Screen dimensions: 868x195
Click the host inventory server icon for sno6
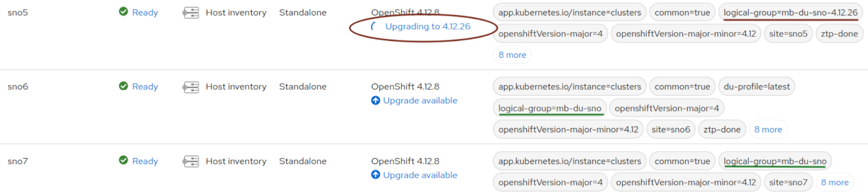point(191,87)
